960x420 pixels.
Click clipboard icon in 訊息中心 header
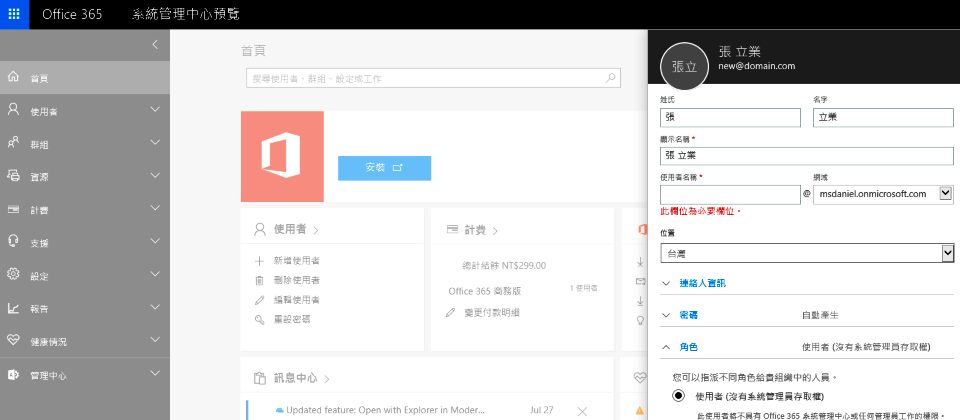tap(260, 378)
